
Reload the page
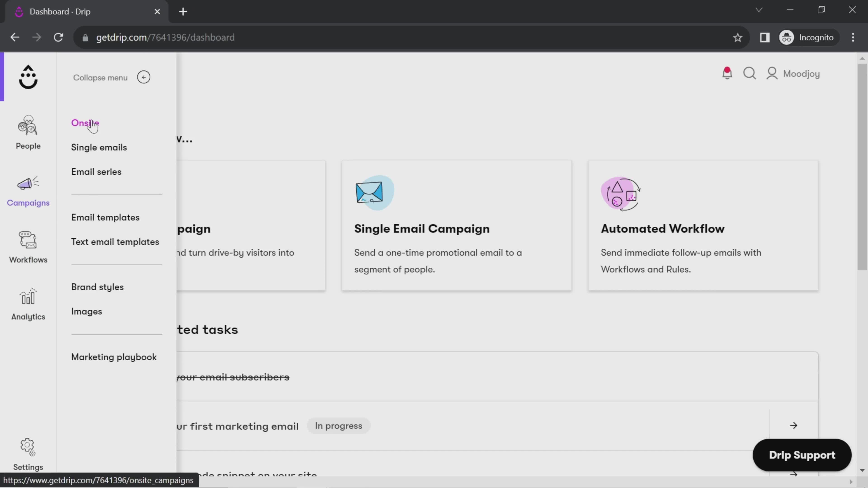click(x=59, y=37)
